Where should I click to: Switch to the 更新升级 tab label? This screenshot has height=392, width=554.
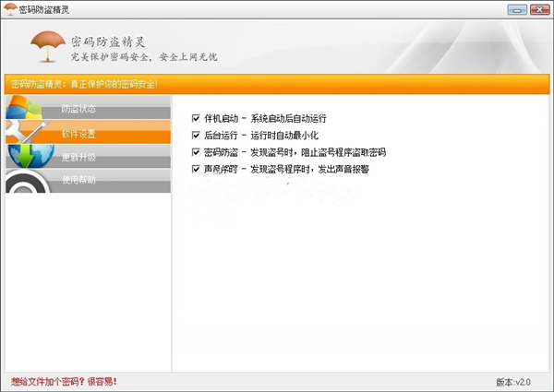click(78, 158)
